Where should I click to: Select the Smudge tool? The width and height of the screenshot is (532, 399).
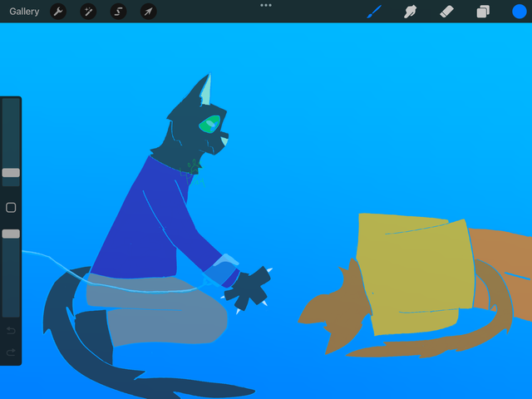[x=410, y=12]
